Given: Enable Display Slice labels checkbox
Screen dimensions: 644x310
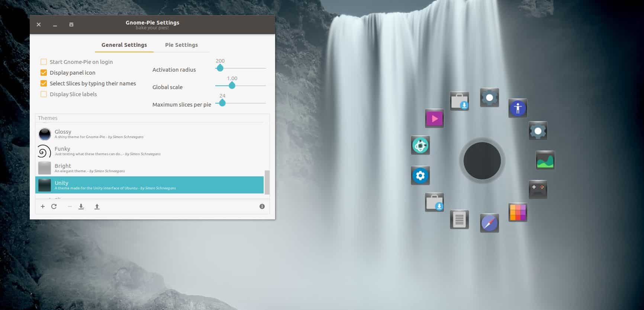Looking at the screenshot, I should click(x=44, y=94).
